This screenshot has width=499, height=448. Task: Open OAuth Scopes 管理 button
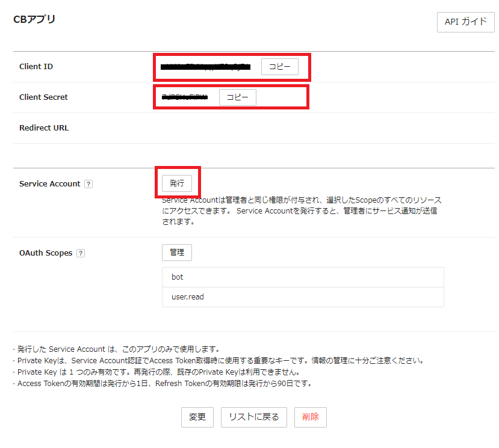coord(177,253)
